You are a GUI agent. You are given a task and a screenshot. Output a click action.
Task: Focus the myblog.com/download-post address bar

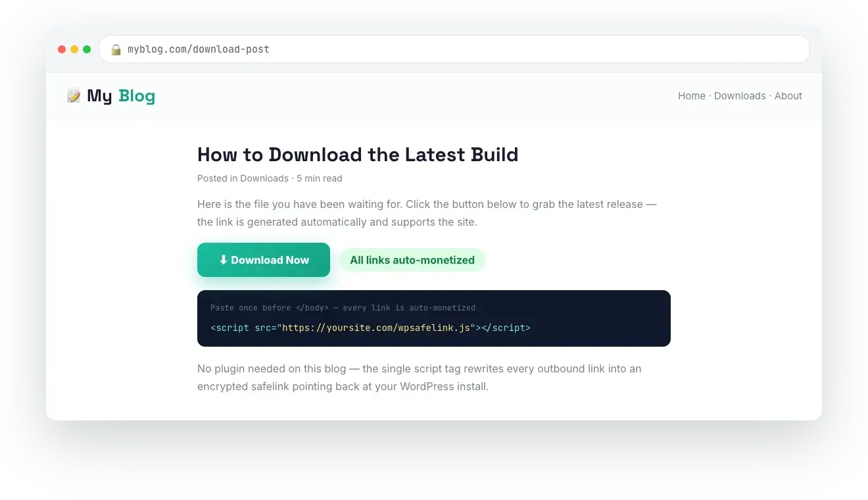tap(454, 49)
